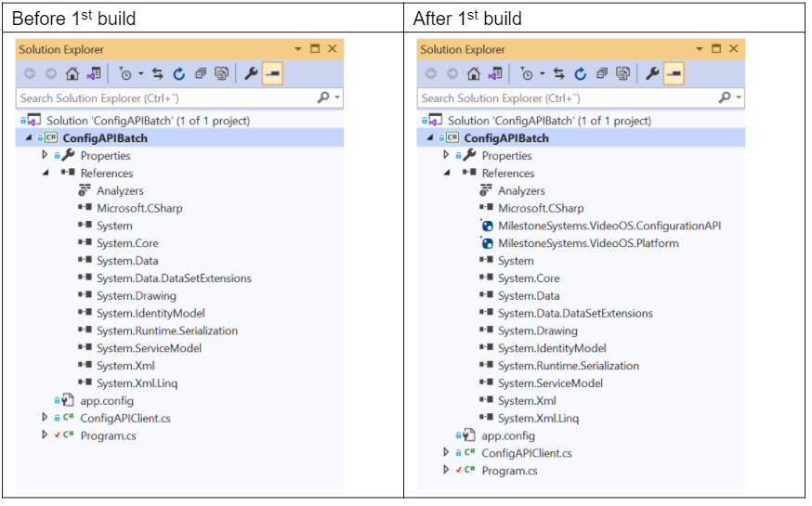Screen dimensions: 812x506
Task: Click app.config file icon in the Before-build panel
Action: click(x=67, y=400)
